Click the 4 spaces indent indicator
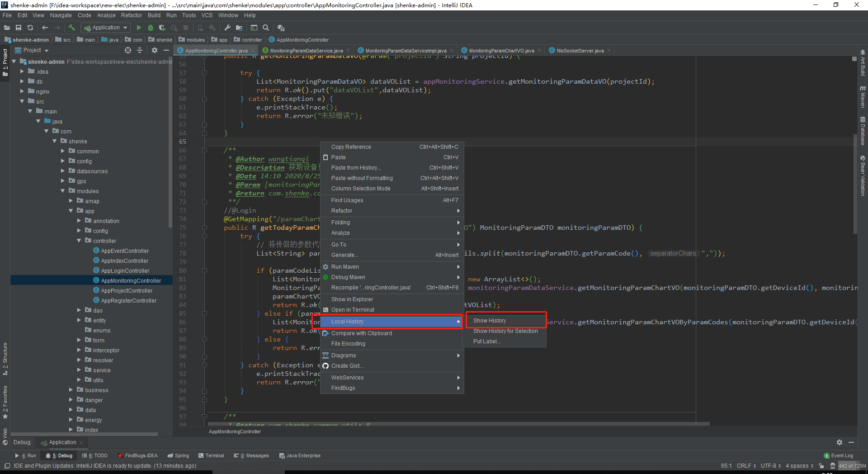 click(x=799, y=466)
